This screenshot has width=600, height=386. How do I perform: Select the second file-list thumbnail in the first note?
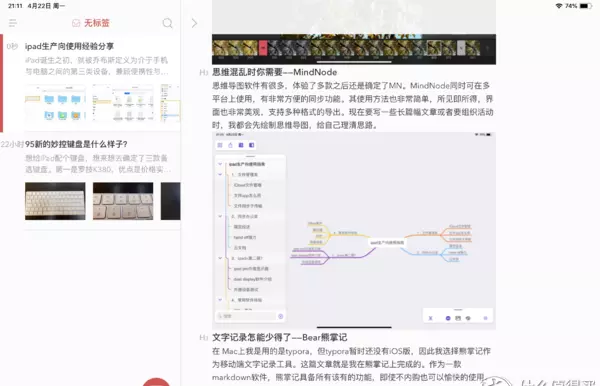(x=123, y=103)
